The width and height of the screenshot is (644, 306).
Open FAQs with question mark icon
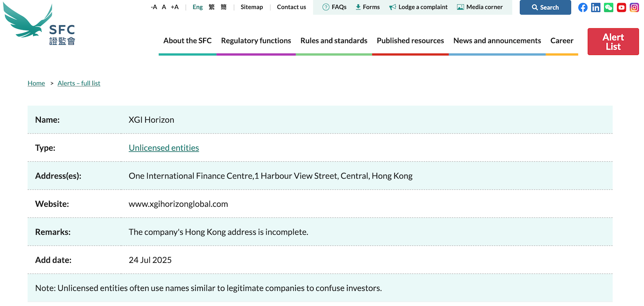[x=334, y=7]
